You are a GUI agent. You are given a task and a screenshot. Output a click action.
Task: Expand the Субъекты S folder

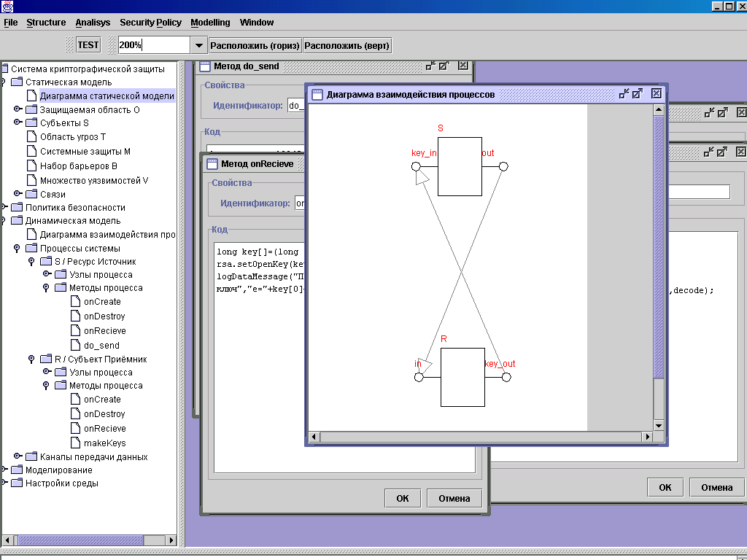tap(18, 122)
